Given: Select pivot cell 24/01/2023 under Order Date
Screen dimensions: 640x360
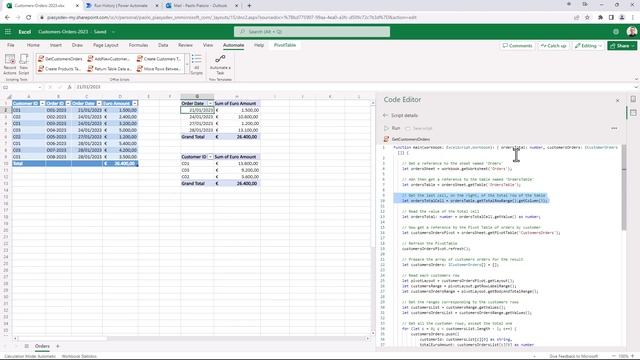Looking at the screenshot, I should [197, 117].
